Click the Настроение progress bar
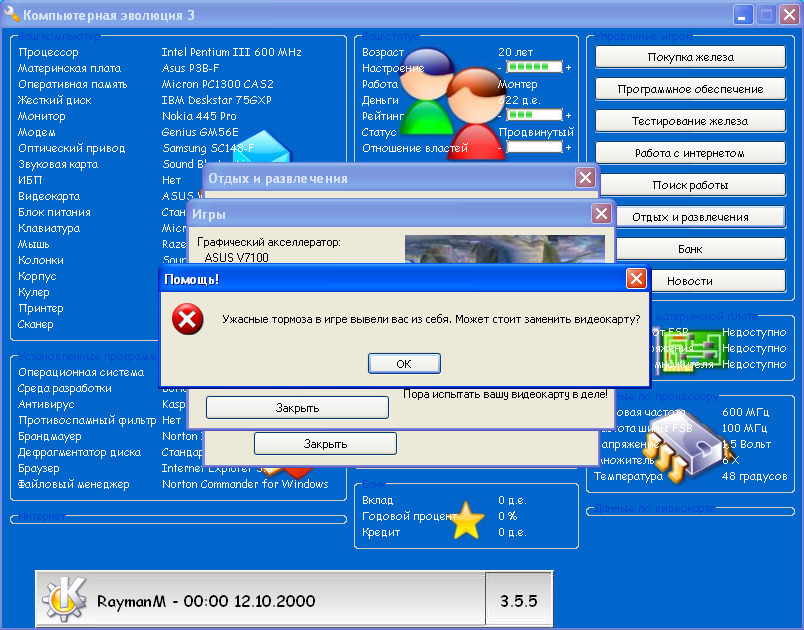The image size is (804, 630). (534, 67)
